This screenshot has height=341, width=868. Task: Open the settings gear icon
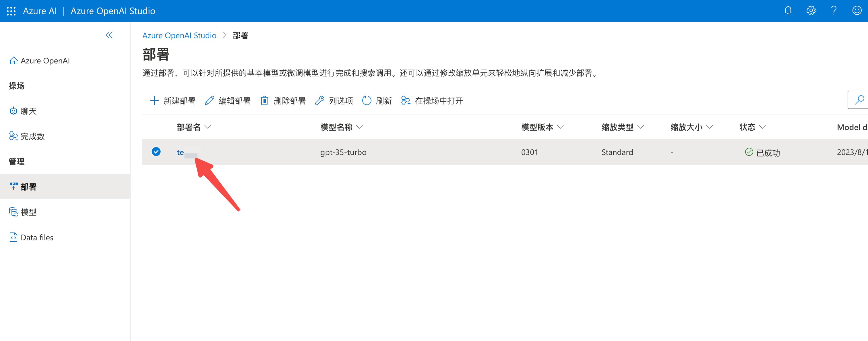[x=811, y=11]
